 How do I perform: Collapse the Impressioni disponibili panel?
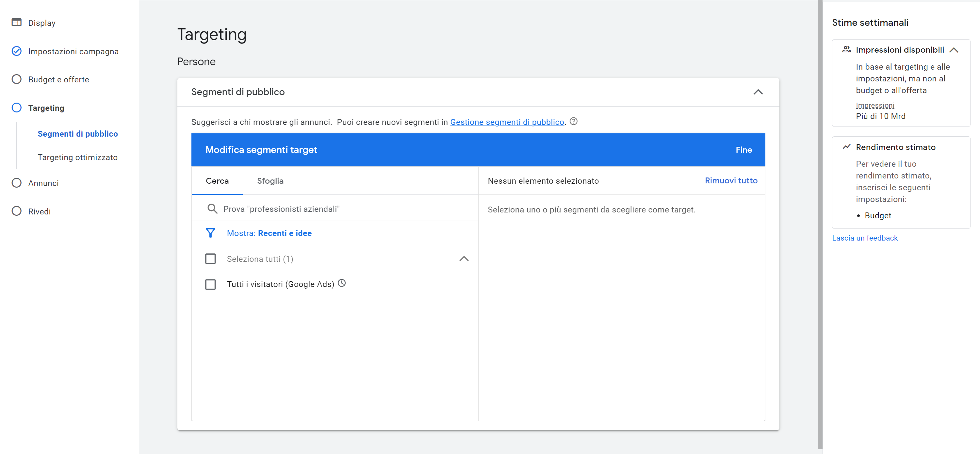click(953, 50)
